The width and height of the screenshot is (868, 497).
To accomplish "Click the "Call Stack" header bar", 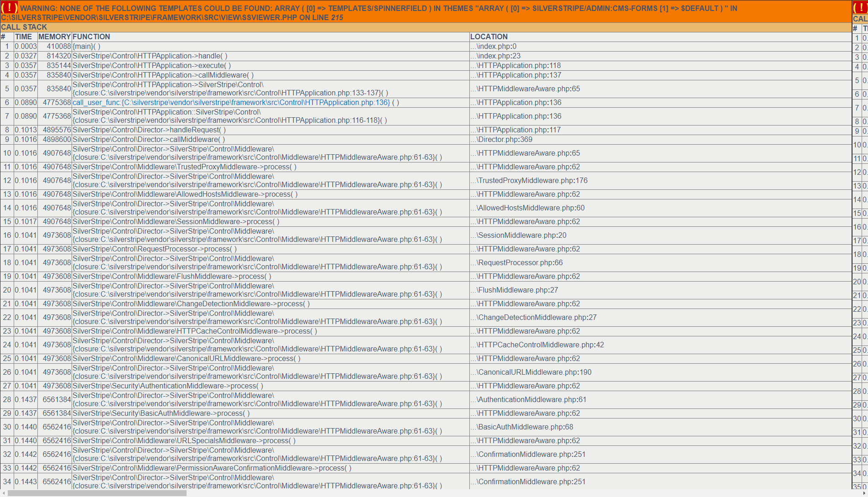I will (24, 27).
